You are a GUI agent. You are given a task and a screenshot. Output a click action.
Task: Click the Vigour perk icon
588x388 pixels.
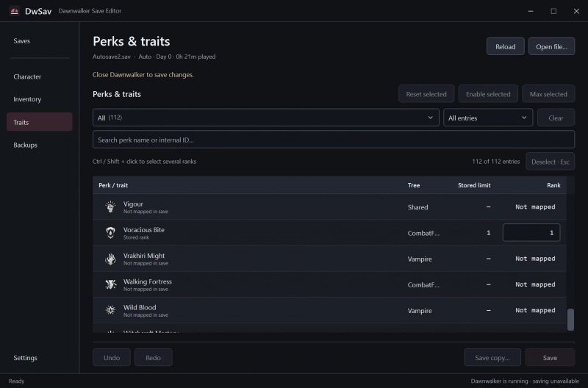point(110,206)
